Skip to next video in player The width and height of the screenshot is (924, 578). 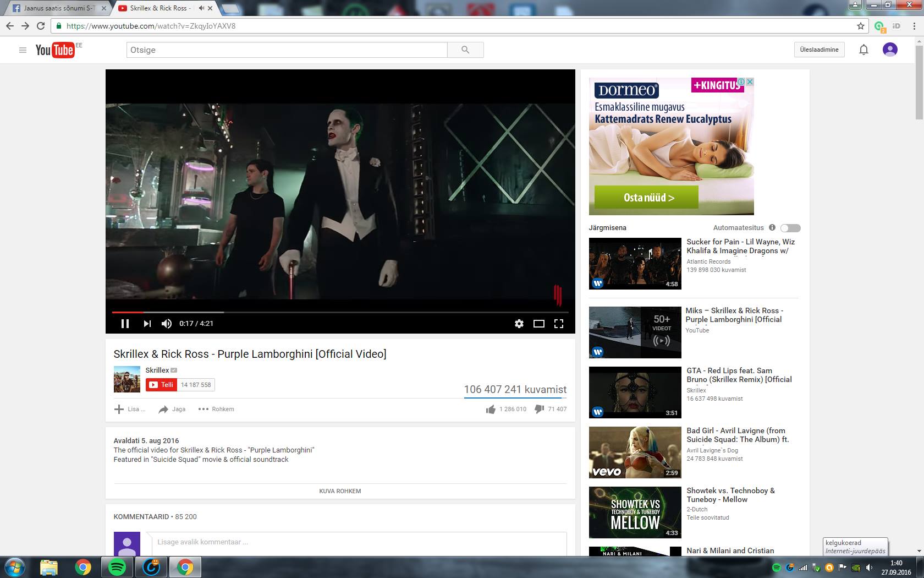coord(147,324)
